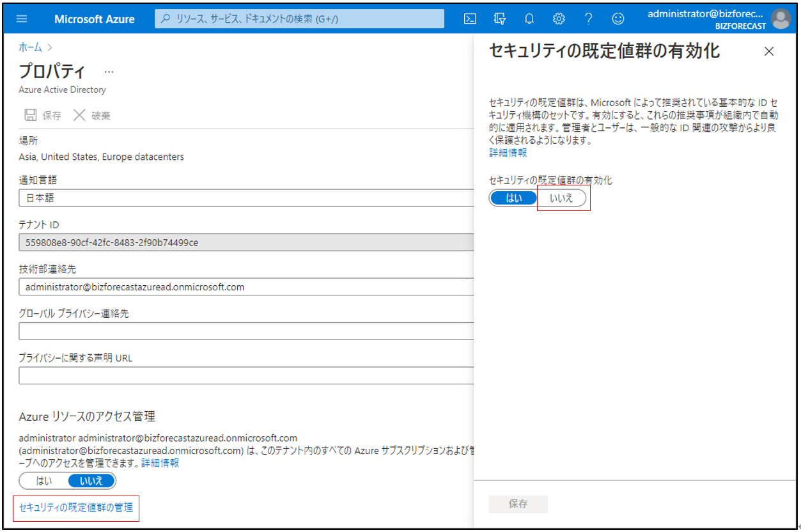
Task: Click the ホーム breadcrumb link
Action: click(x=31, y=47)
